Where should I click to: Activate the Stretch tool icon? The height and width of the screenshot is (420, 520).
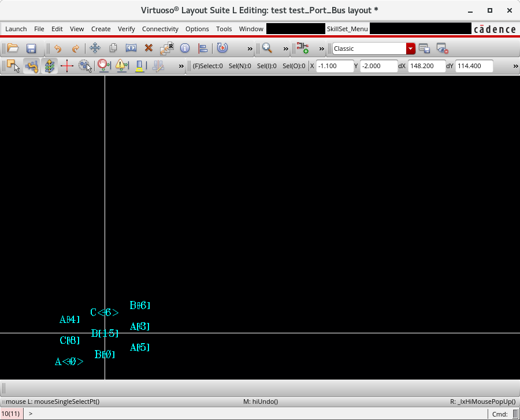coord(131,48)
